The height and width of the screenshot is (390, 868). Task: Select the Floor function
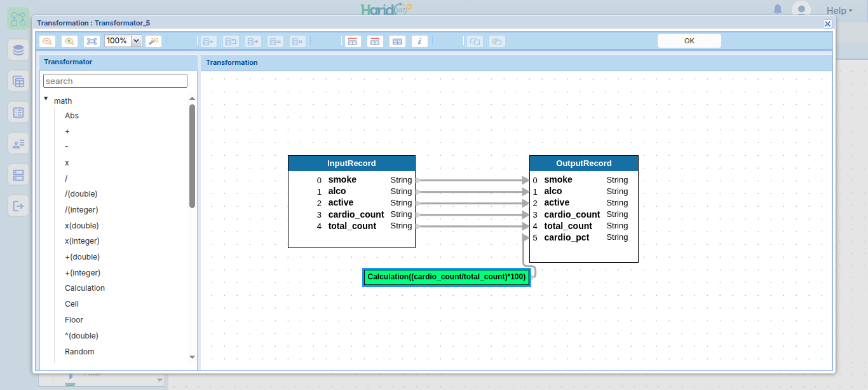[74, 320]
